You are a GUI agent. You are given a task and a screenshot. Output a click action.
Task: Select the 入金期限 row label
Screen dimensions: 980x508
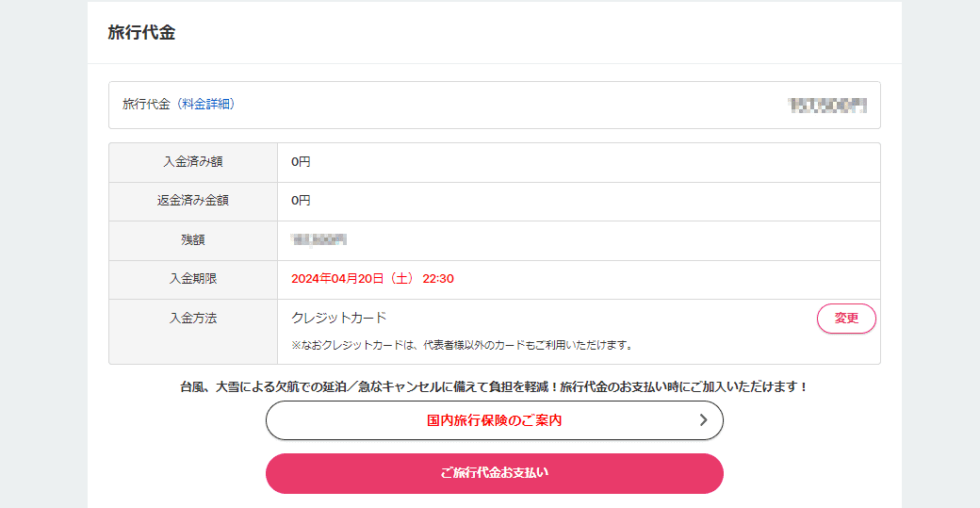(x=193, y=279)
